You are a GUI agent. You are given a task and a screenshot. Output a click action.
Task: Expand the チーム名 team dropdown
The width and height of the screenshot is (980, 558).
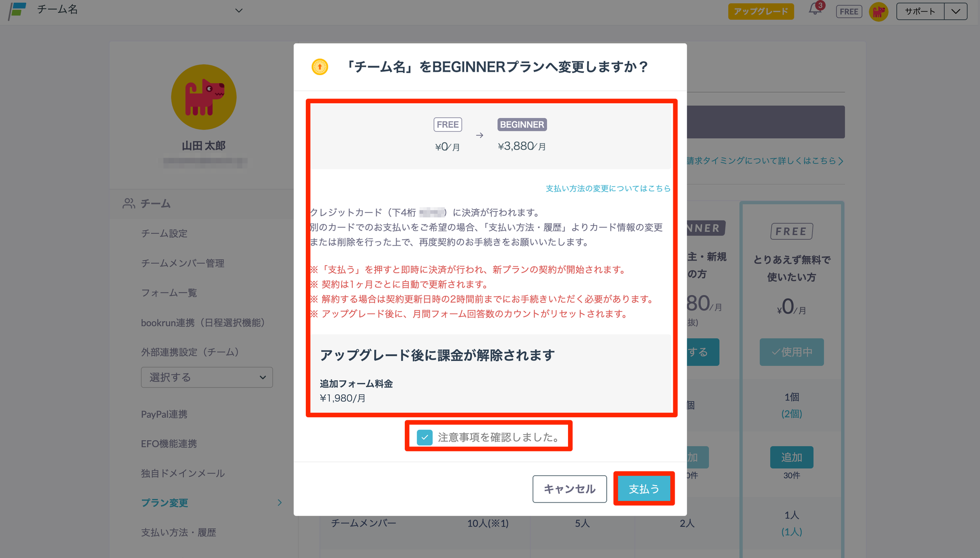[x=239, y=11]
